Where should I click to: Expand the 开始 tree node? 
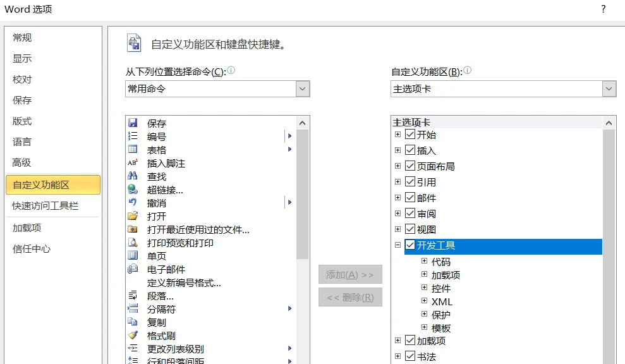coord(397,135)
